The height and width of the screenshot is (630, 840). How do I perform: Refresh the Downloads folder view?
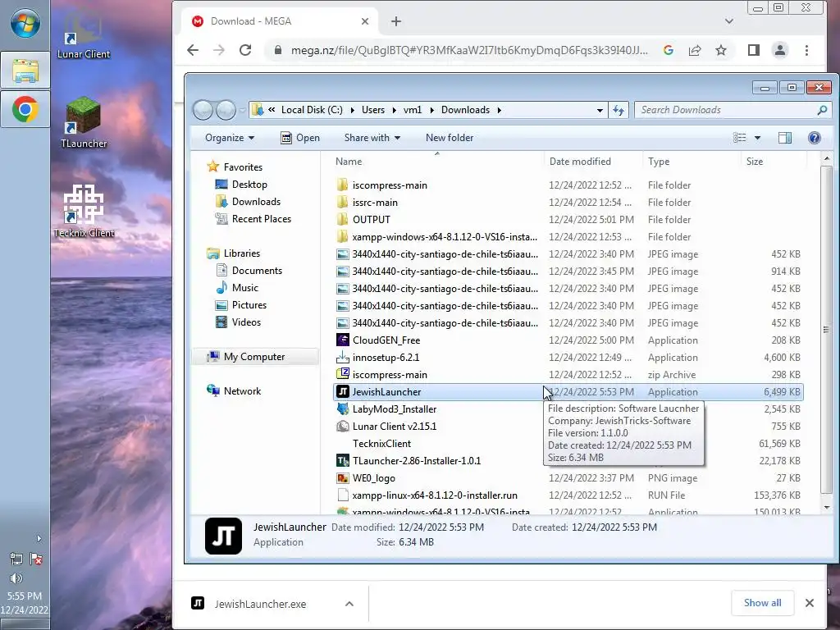tap(619, 110)
